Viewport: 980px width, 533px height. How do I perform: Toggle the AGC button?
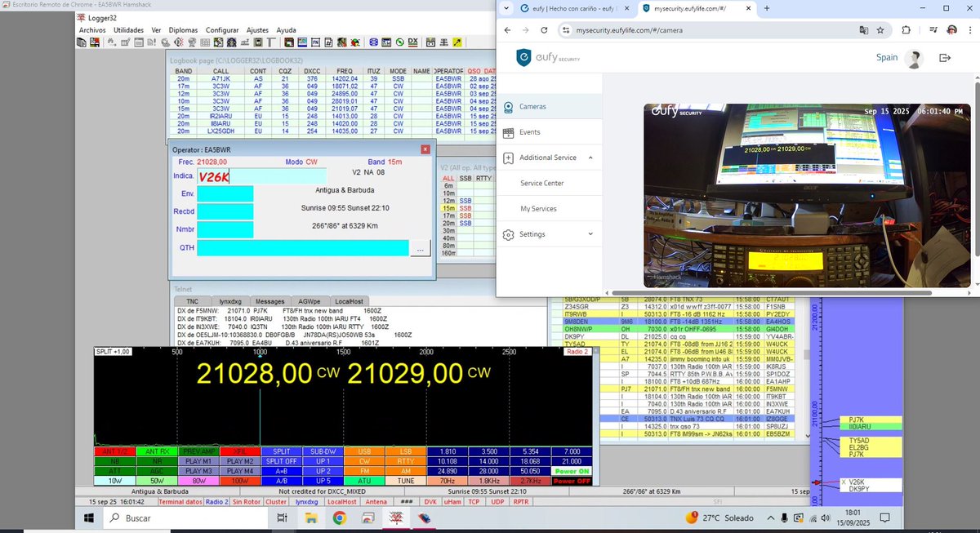pos(156,472)
